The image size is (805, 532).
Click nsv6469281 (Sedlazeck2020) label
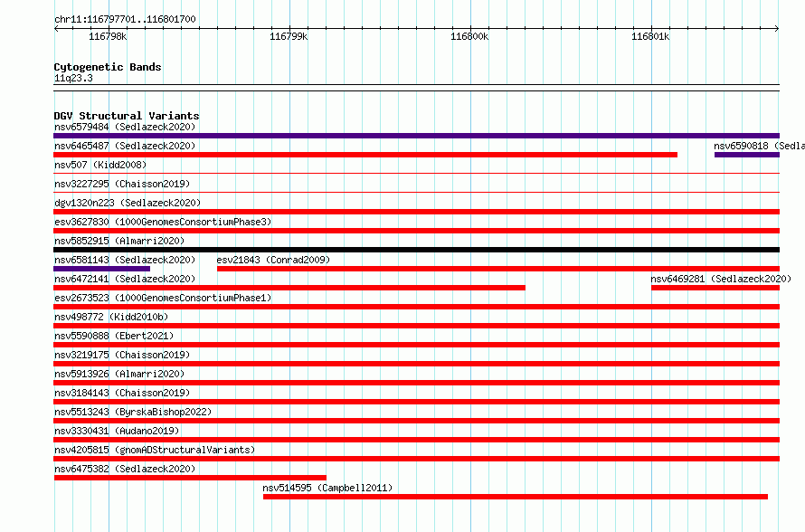point(721,279)
